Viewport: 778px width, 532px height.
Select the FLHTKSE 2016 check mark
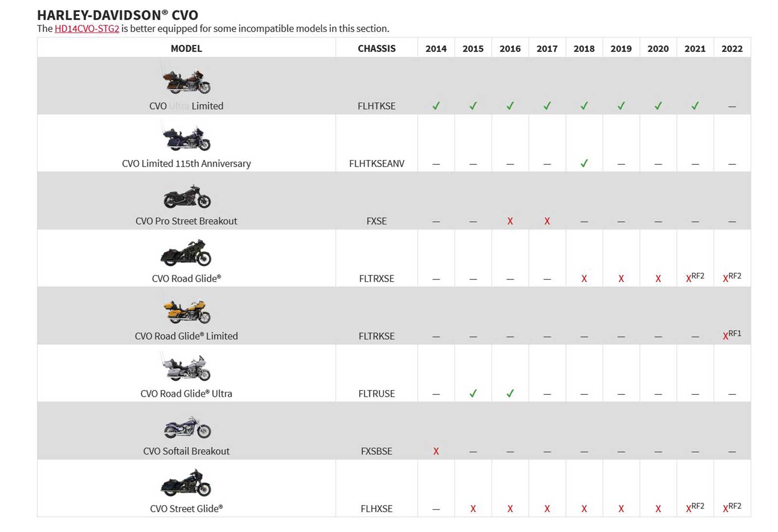point(510,106)
